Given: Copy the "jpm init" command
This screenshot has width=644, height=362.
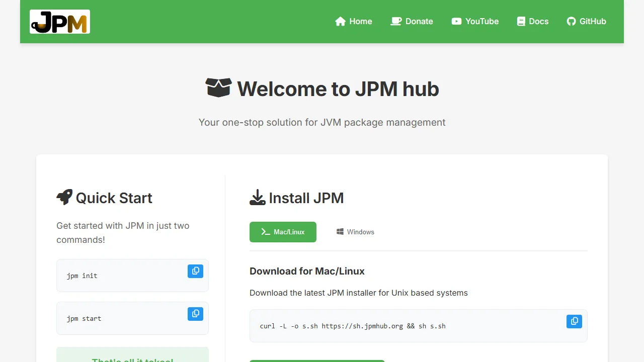Looking at the screenshot, I should click(x=195, y=271).
